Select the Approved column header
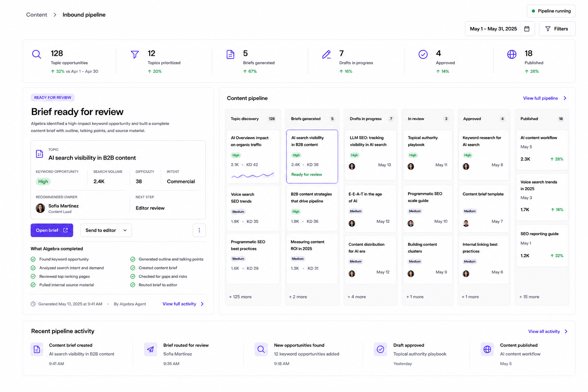Viewport: 588px width, 392px height. [484, 119]
